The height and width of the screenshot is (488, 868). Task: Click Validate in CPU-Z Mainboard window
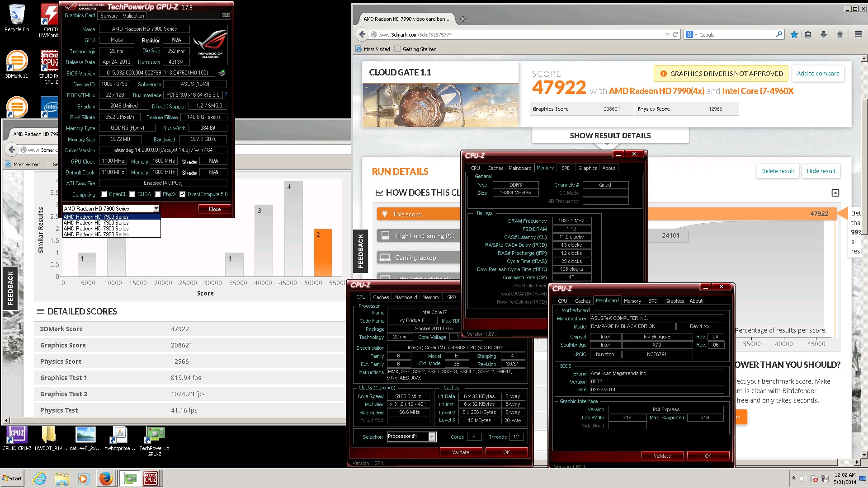click(x=662, y=456)
